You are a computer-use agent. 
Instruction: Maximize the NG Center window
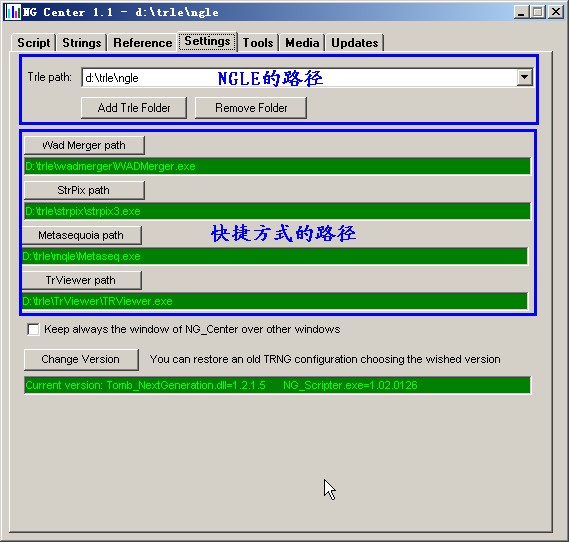coord(537,12)
